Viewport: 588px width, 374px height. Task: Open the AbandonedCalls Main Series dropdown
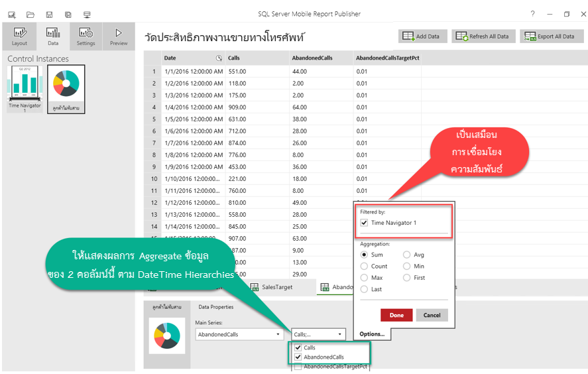pos(239,334)
